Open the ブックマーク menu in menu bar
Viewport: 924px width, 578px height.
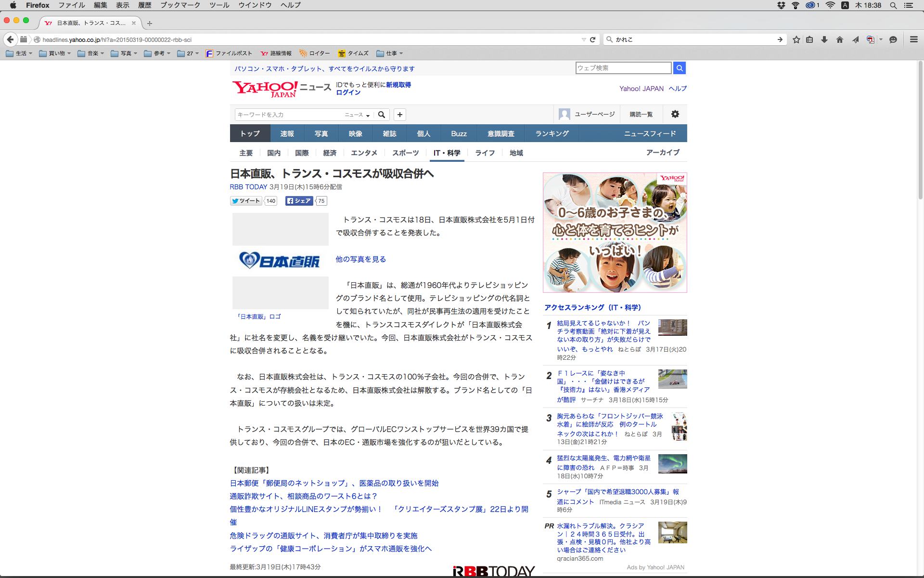(x=180, y=5)
